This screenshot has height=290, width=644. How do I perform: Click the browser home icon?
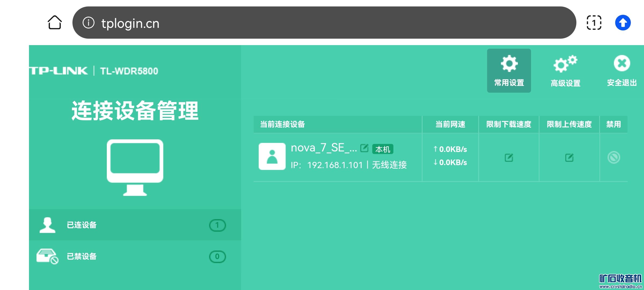pyautogui.click(x=55, y=23)
